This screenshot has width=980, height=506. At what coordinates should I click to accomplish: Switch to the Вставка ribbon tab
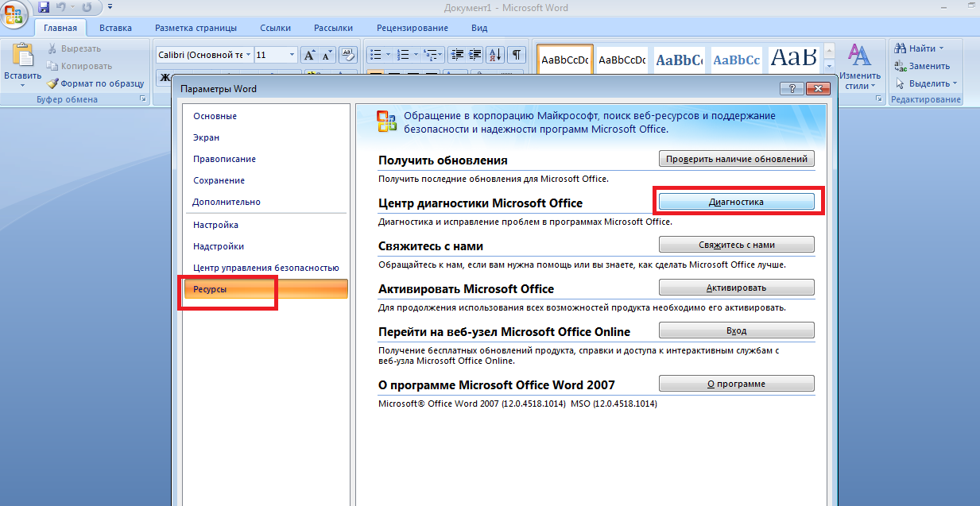116,28
